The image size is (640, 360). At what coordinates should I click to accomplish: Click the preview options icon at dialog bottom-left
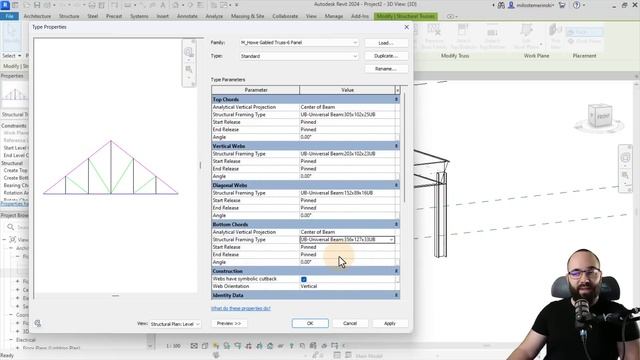38,323
